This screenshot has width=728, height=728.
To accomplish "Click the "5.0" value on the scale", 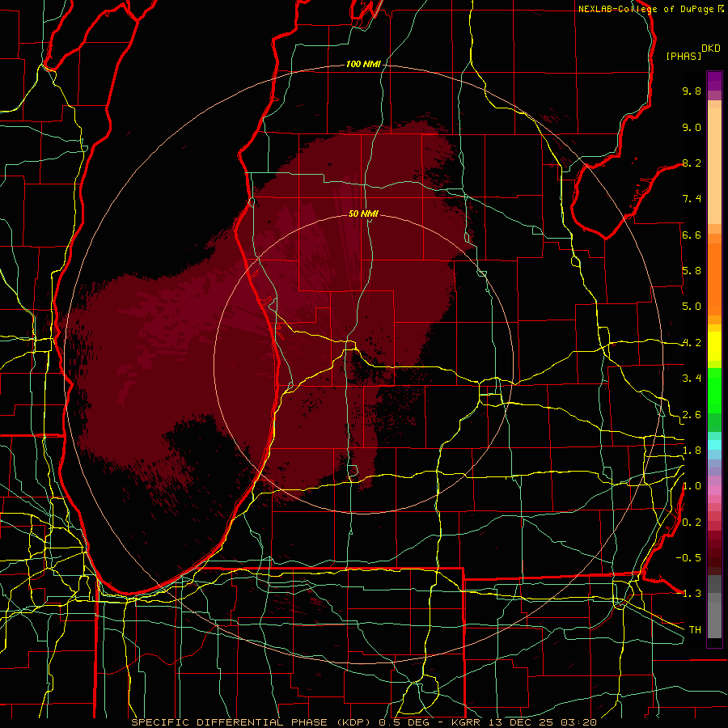I will pyautogui.click(x=692, y=307).
